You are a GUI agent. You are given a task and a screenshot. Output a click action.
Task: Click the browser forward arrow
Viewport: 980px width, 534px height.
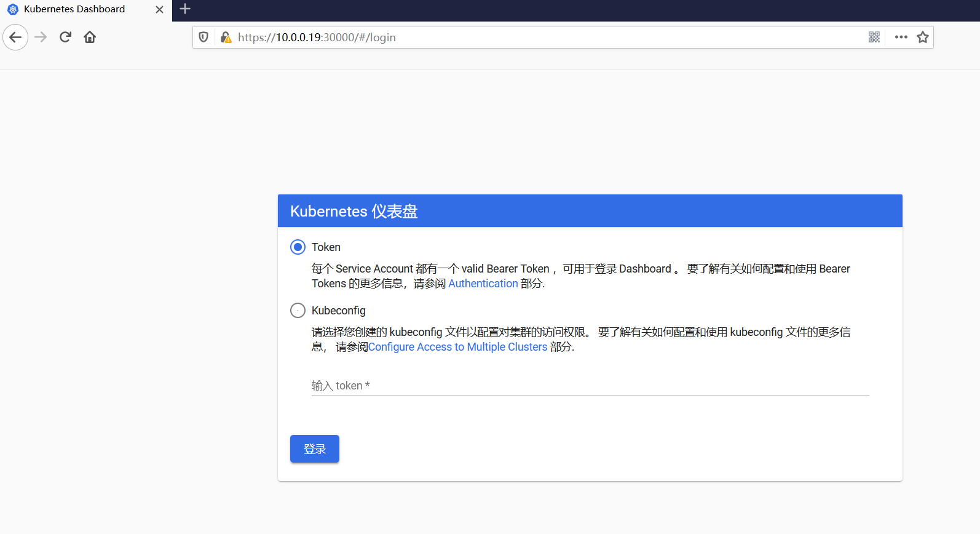(41, 38)
